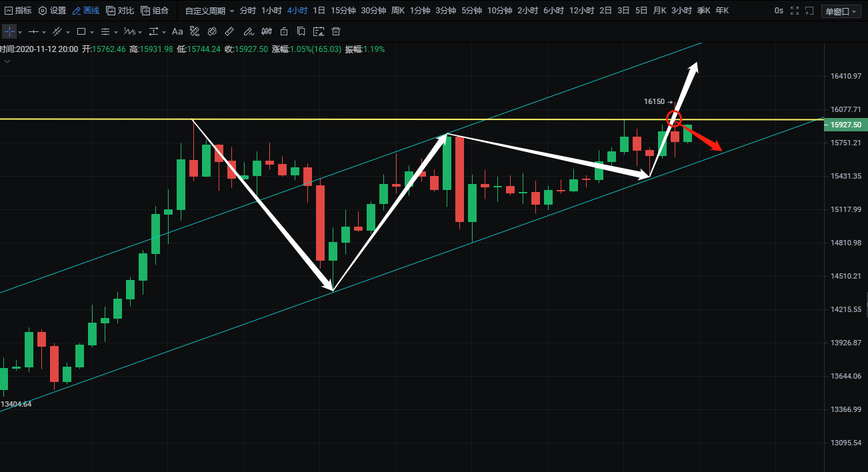Click the ruler measurement tool icon
The height and width of the screenshot is (472, 868).
pos(229,31)
